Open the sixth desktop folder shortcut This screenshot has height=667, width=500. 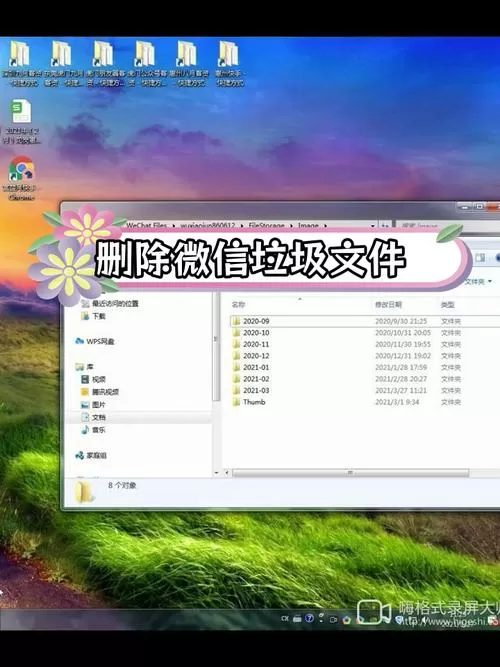click(229, 64)
